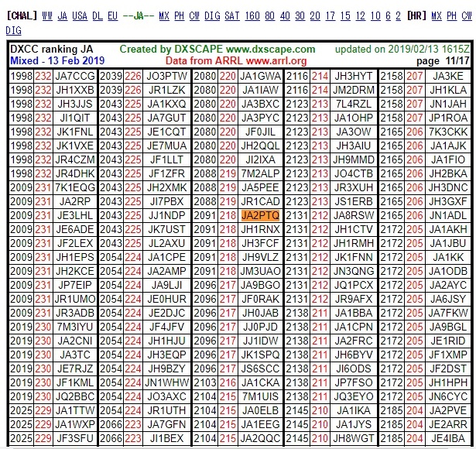
Task: Open the 40 meter band link
Action: [285, 15]
